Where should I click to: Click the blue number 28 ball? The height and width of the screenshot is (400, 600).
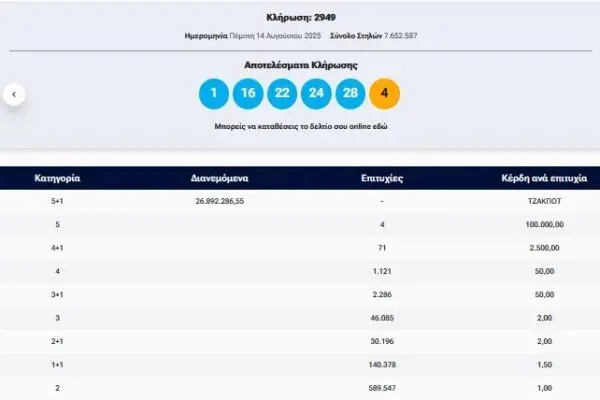(351, 95)
